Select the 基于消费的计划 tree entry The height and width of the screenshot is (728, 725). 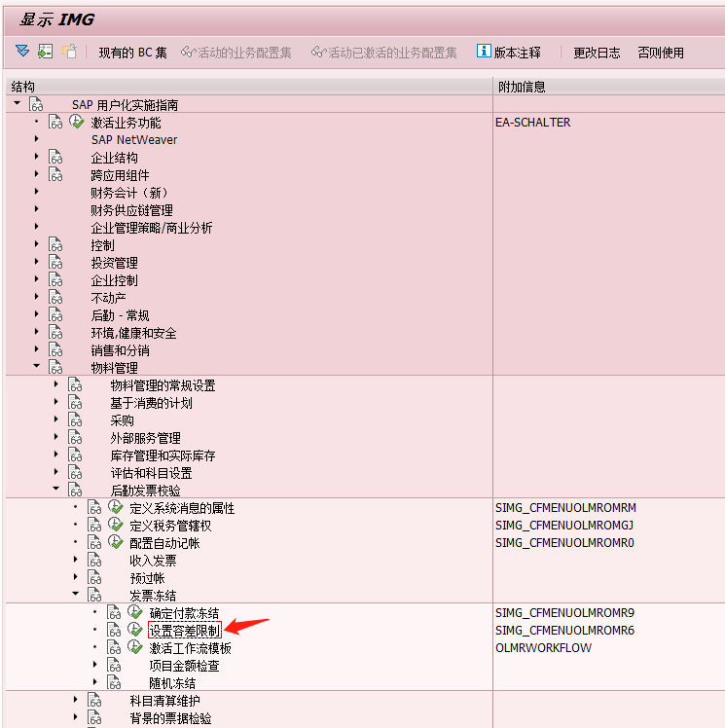point(151,403)
